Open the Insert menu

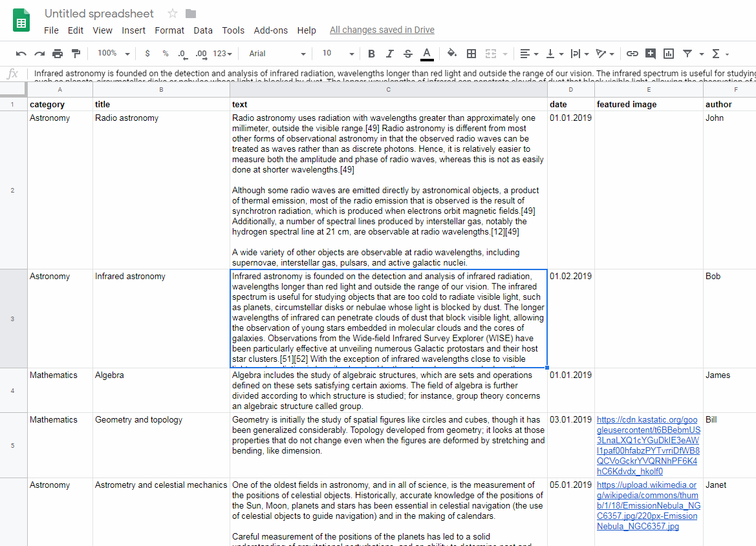coord(133,30)
